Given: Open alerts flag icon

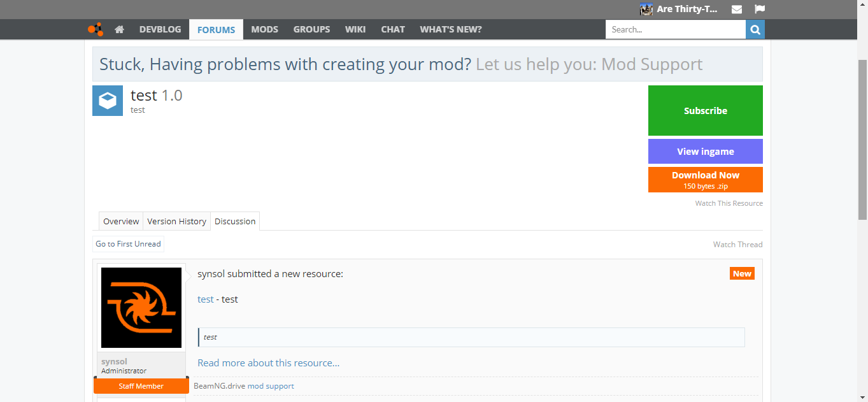Looking at the screenshot, I should (x=759, y=9).
